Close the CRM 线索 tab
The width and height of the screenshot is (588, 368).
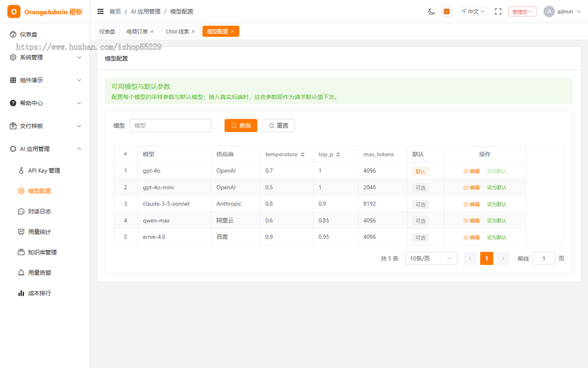click(193, 31)
